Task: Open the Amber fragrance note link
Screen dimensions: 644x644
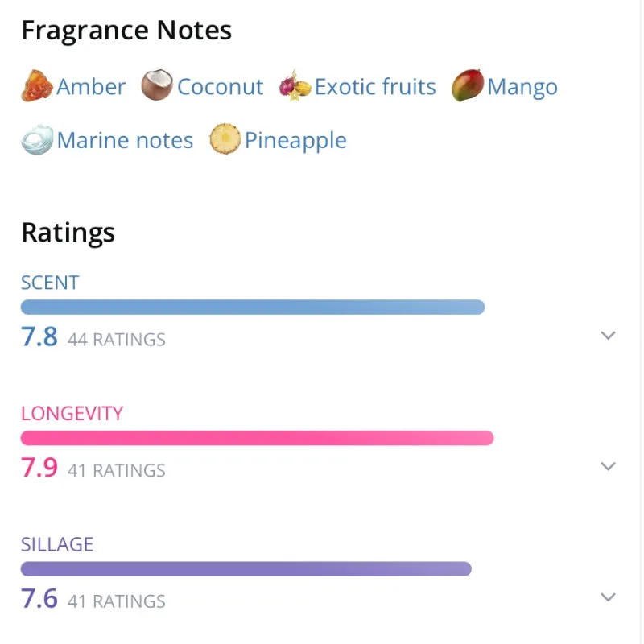Action: [91, 87]
